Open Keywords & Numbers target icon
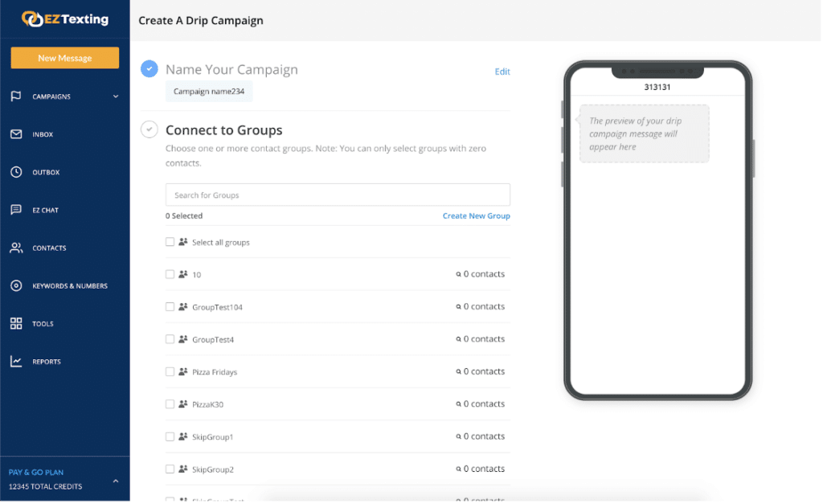Screen dimensions: 823x504 (x=16, y=286)
